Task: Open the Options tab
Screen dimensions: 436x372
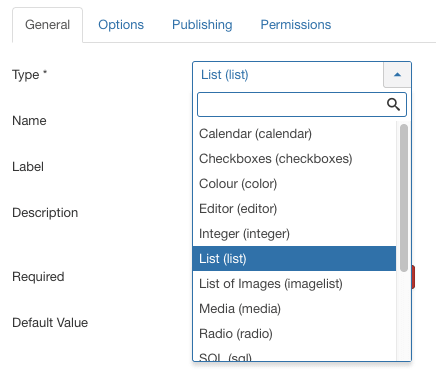Action: coord(121,25)
